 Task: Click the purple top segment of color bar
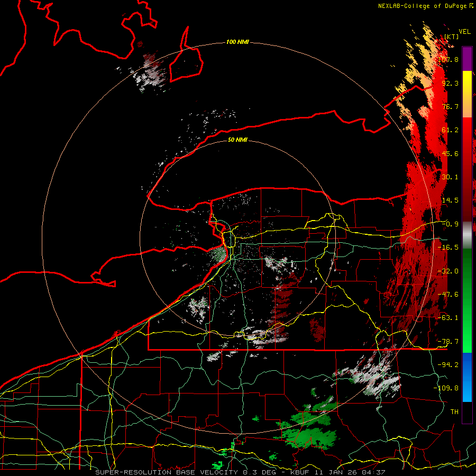pos(467,59)
